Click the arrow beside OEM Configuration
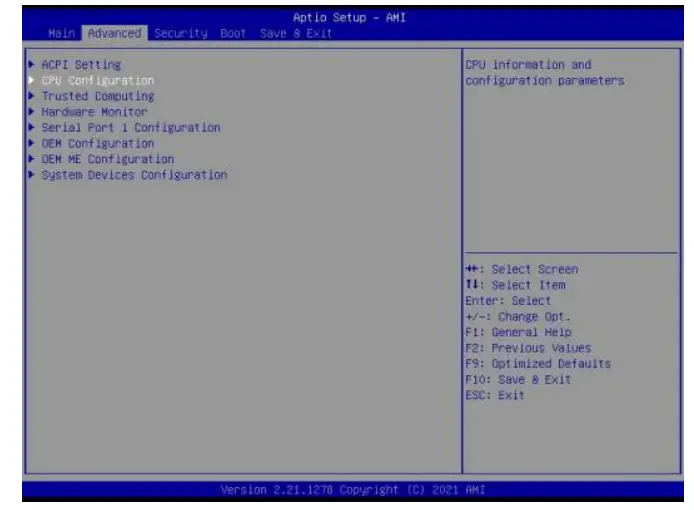The width and height of the screenshot is (694, 510). tap(31, 143)
